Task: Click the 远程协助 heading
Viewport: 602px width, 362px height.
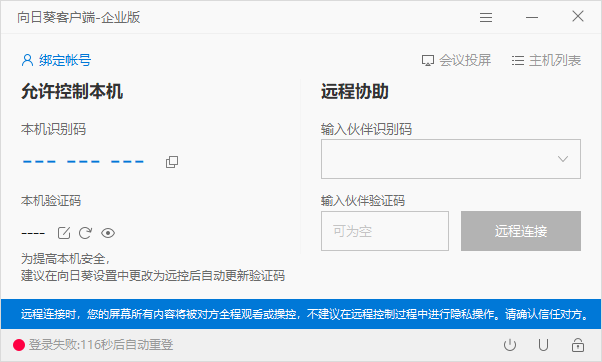Action: (355, 91)
